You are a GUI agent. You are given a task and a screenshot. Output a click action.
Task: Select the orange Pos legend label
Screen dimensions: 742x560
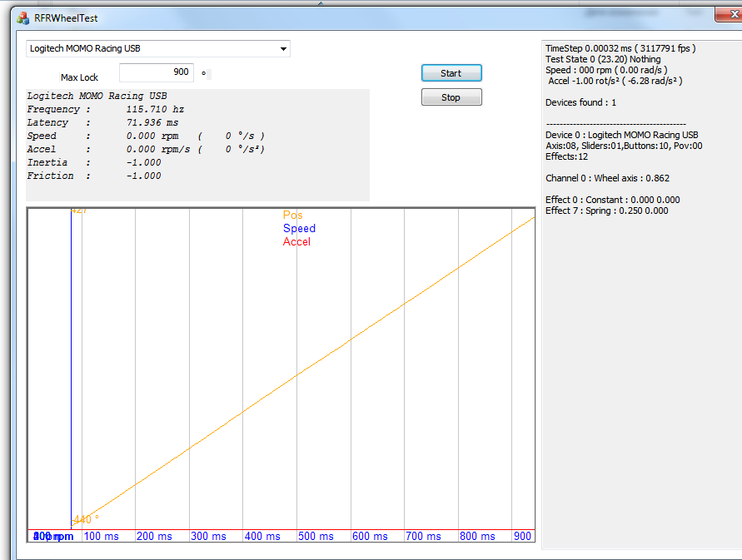tap(293, 216)
